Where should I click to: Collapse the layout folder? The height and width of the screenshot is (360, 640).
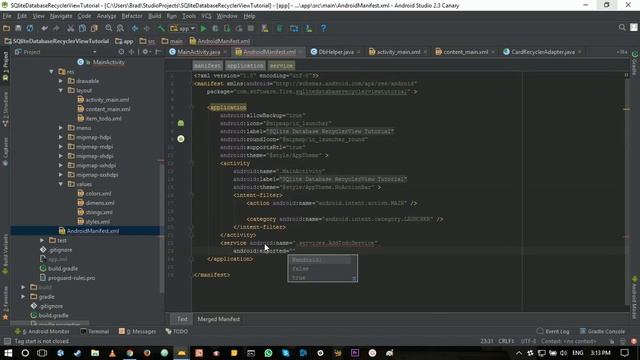61,90
